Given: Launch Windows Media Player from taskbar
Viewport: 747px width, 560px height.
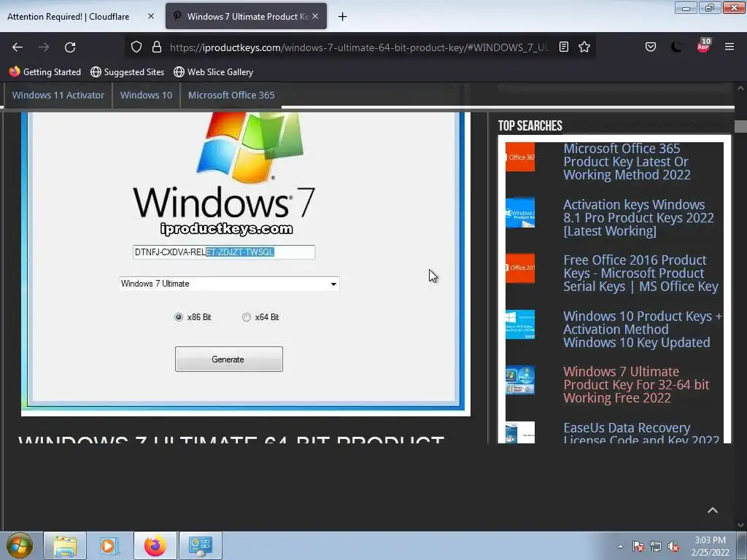Looking at the screenshot, I should (109, 545).
